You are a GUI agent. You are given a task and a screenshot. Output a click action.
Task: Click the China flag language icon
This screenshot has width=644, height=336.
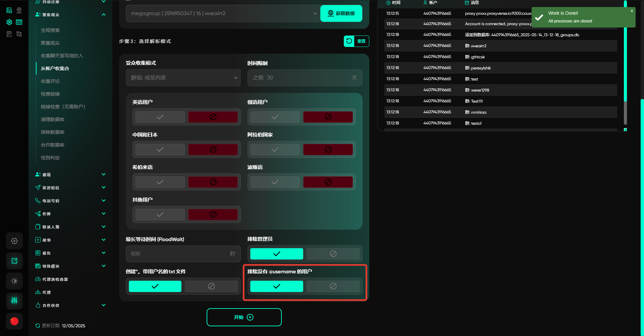pos(14,321)
